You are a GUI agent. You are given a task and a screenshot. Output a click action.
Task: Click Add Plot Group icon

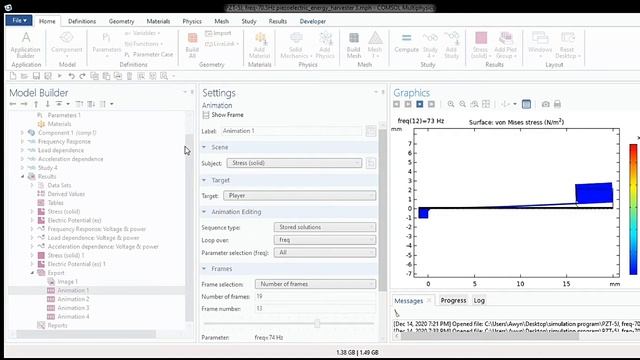coord(506,45)
